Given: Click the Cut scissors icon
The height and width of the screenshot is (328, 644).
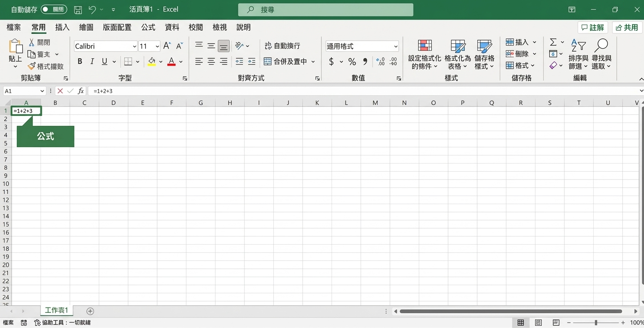Looking at the screenshot, I should tap(32, 42).
